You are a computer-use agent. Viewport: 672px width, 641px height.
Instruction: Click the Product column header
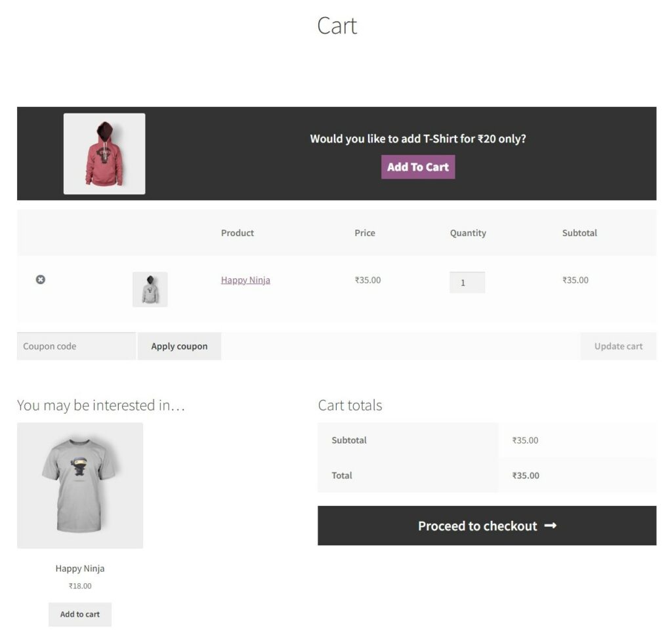pos(238,233)
